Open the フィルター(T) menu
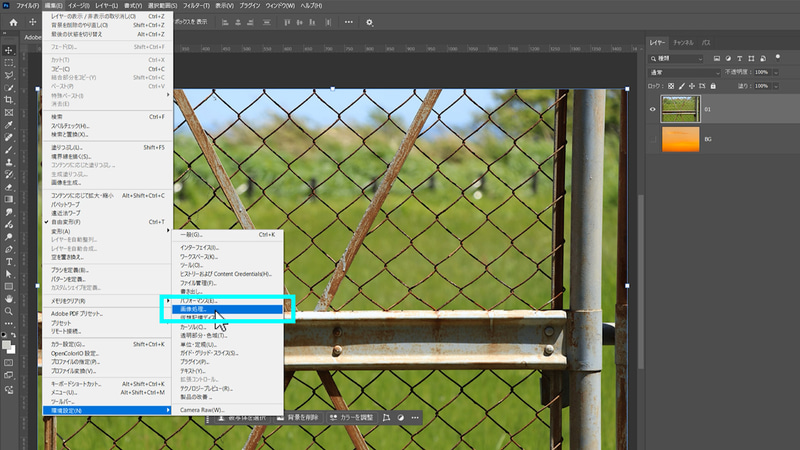Screen dimensions: 800x450 click(196, 6)
